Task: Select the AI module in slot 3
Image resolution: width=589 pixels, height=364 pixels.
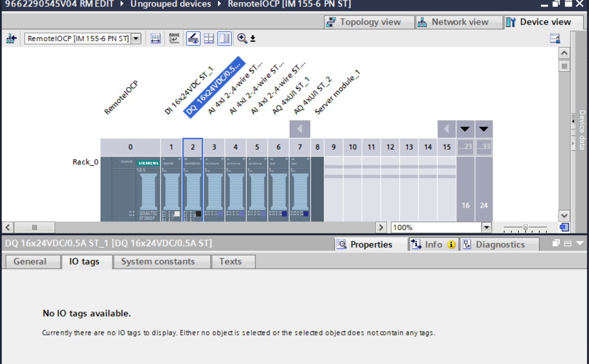Action: coord(214,189)
